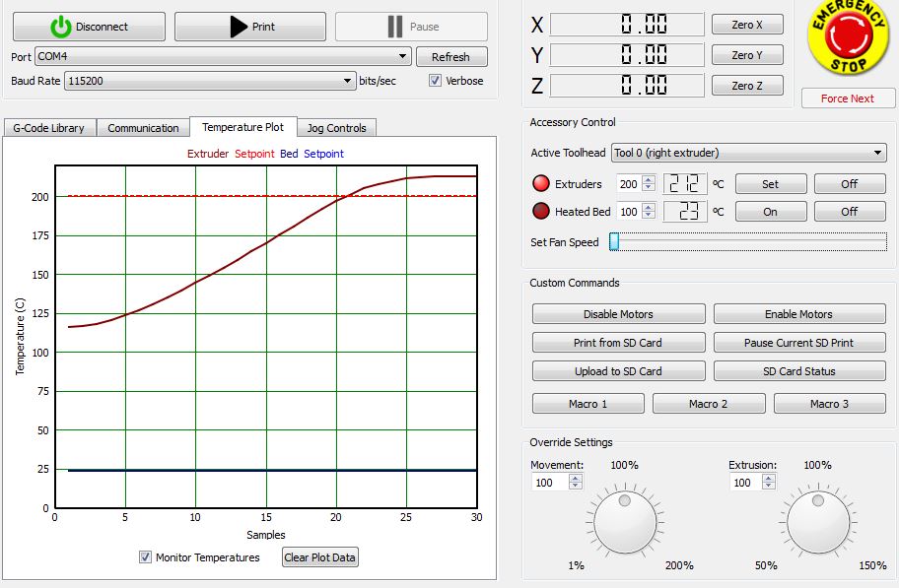Screen dimensions: 899x588
Task: Turn the Movement override dial
Action: 623,524
